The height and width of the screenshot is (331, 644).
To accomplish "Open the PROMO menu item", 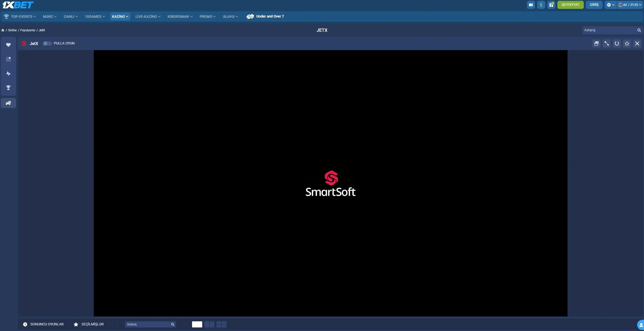I will (207, 17).
